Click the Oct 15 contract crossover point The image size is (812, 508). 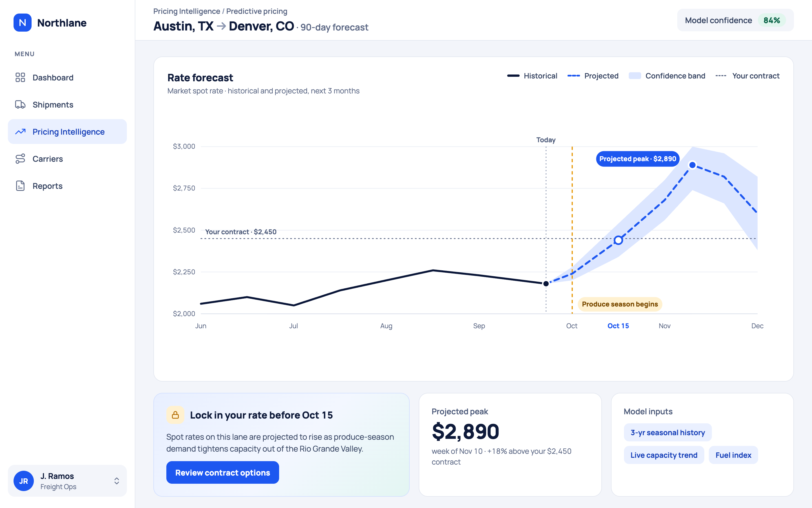[618, 240]
